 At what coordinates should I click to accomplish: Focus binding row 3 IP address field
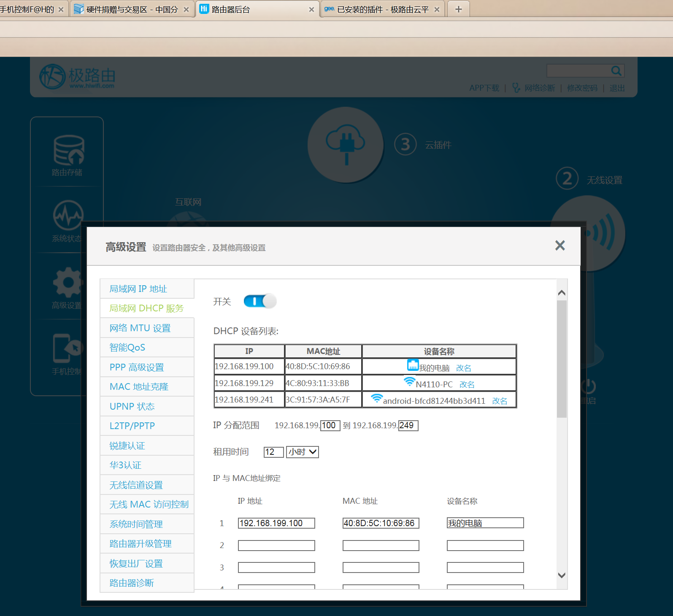(276, 567)
